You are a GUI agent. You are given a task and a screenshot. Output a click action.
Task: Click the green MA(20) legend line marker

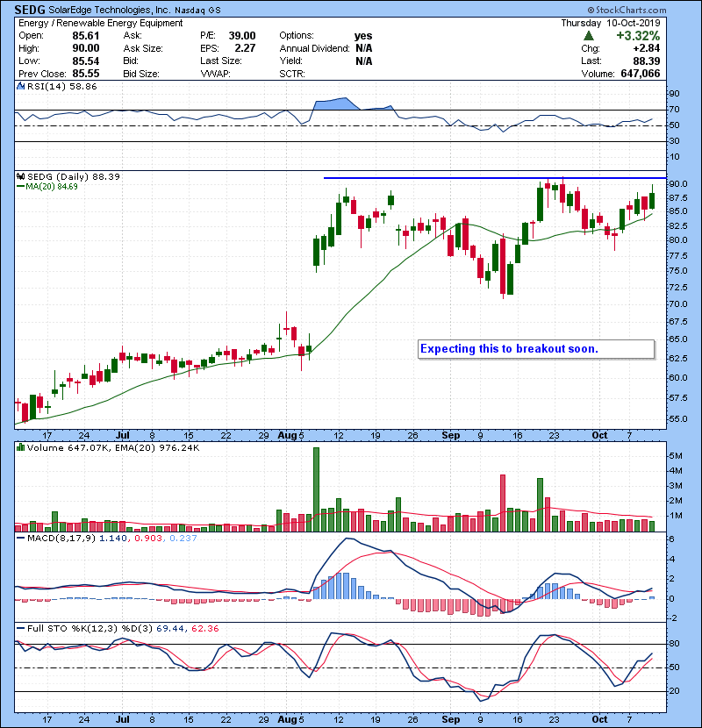point(21,187)
